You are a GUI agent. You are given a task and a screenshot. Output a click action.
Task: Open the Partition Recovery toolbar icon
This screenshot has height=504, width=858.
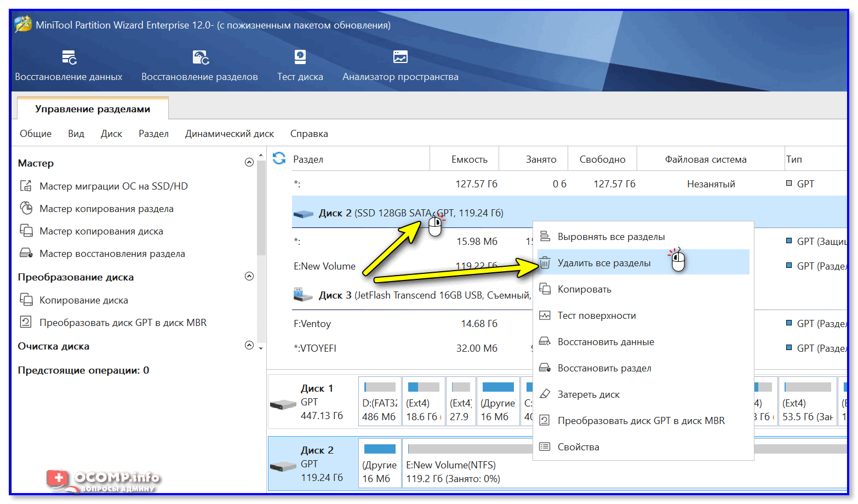click(x=201, y=58)
